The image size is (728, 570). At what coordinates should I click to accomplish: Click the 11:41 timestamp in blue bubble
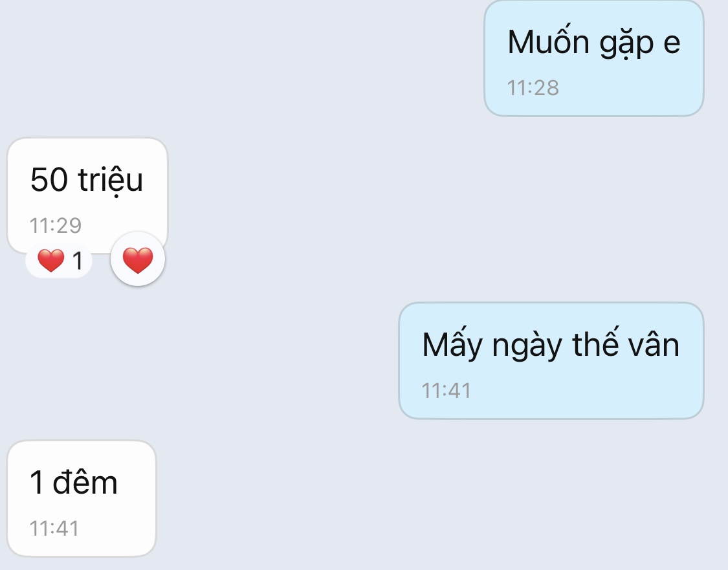click(x=446, y=390)
